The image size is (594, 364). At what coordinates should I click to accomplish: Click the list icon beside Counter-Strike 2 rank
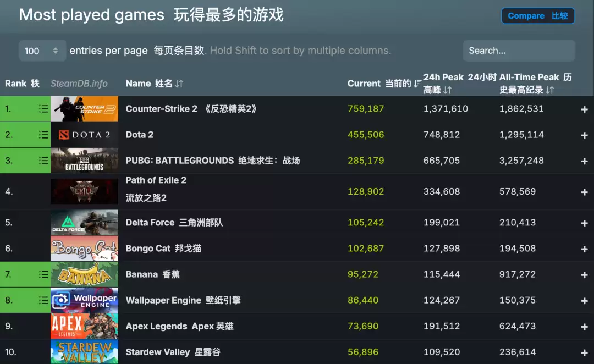click(43, 109)
